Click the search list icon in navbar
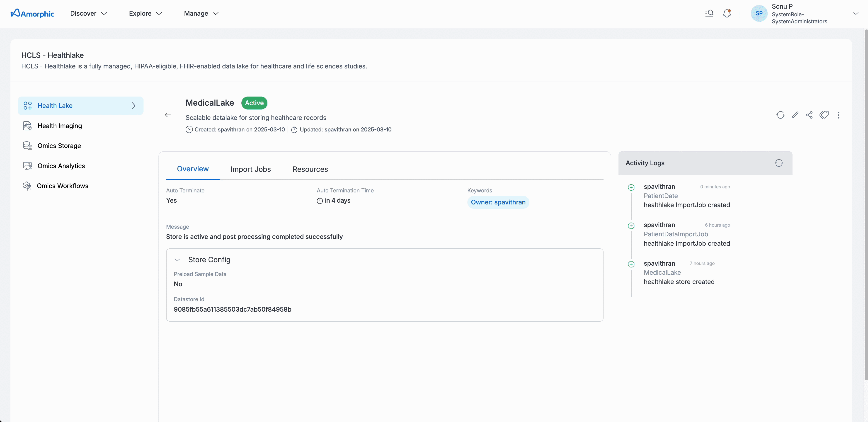This screenshot has width=868, height=422. tap(709, 13)
